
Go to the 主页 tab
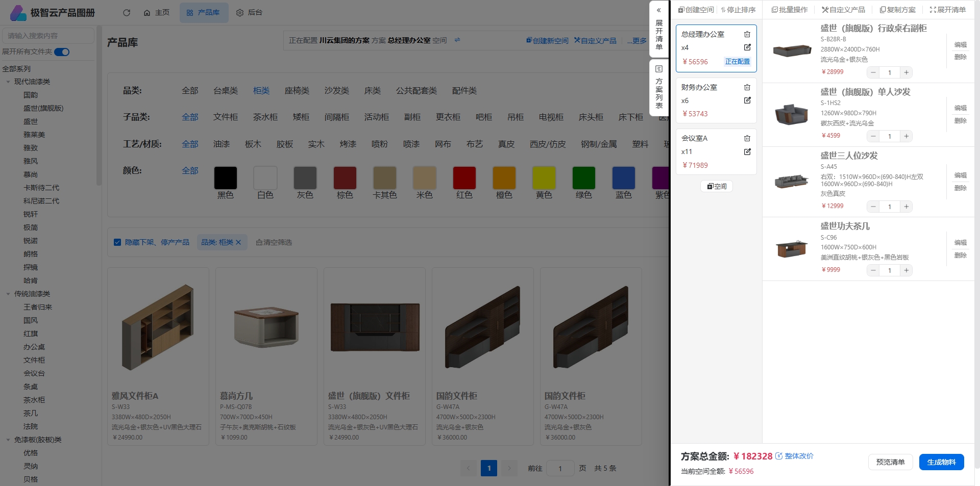[157, 13]
